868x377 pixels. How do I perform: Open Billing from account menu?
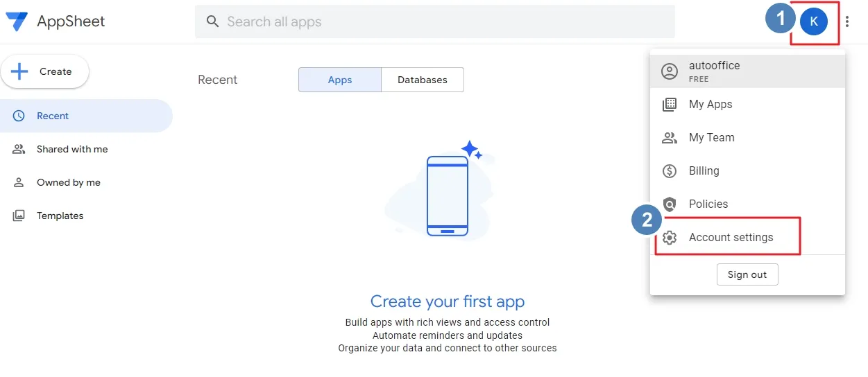[747, 171]
